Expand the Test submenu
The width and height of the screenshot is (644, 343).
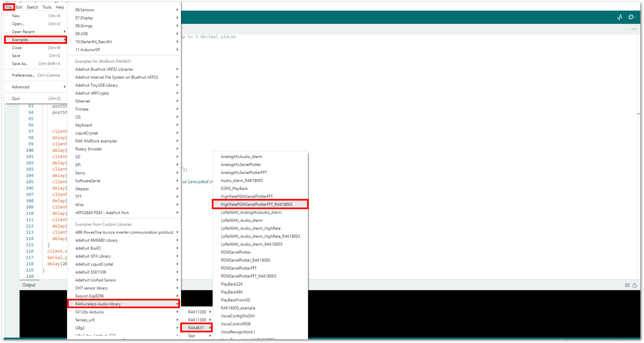point(197,336)
